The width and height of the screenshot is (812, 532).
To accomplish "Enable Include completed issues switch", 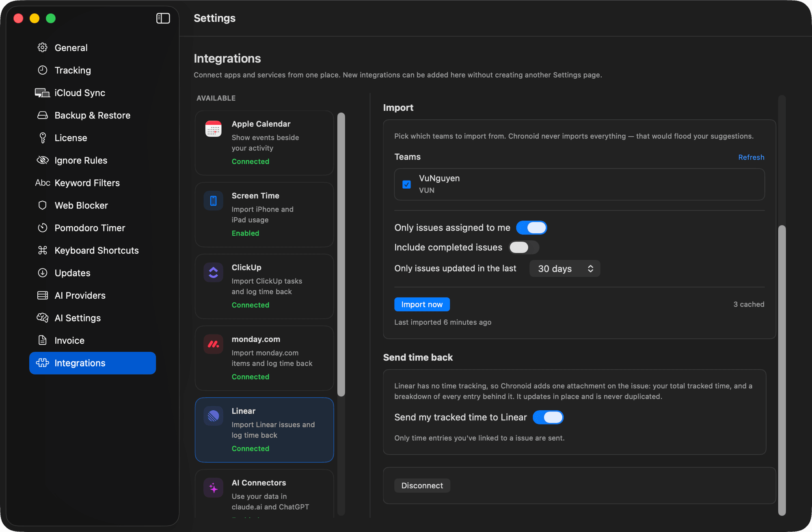I will [524, 248].
